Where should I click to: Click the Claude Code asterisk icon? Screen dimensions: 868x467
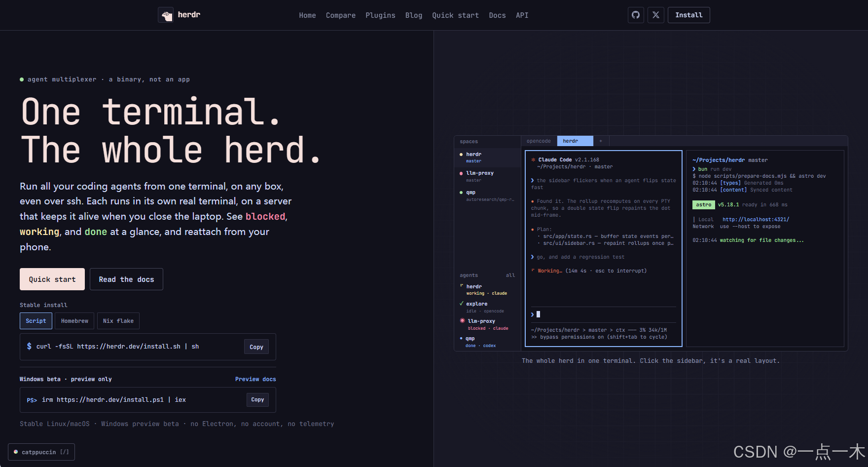point(533,159)
